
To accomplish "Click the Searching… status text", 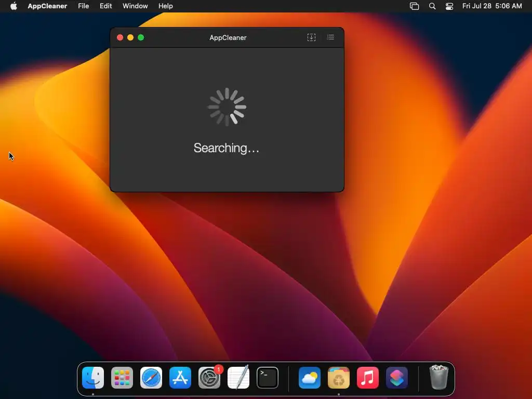I will (x=227, y=148).
